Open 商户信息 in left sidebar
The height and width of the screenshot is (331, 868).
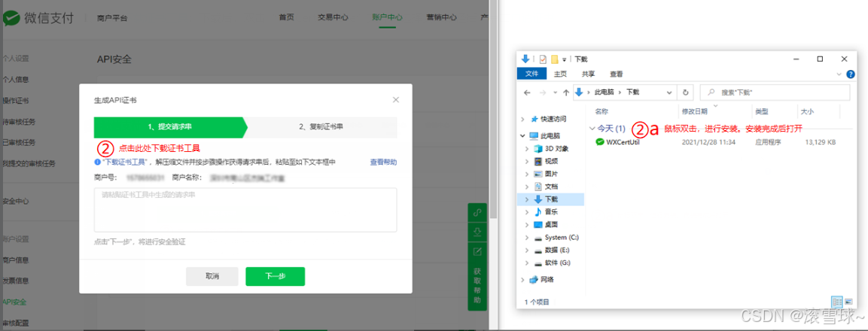coord(16,260)
